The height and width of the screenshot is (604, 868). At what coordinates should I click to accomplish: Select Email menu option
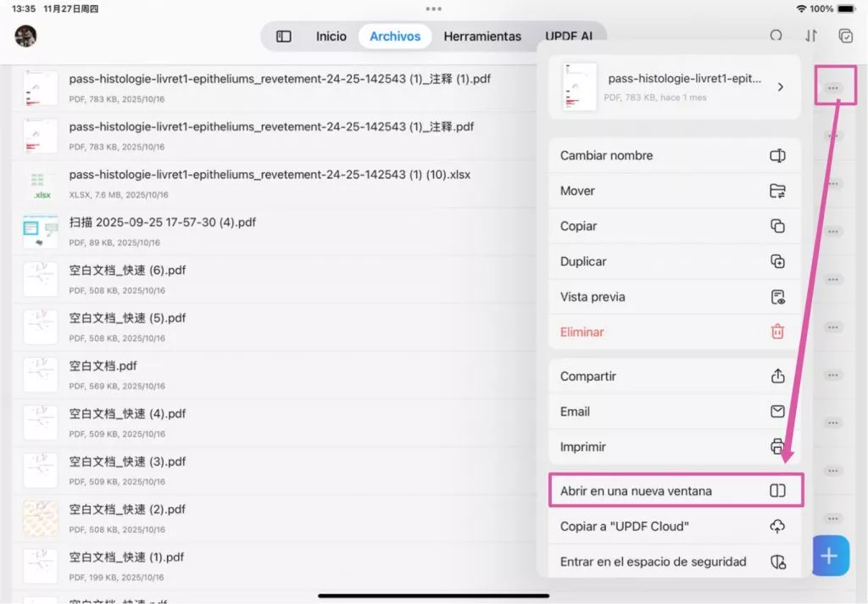(674, 411)
